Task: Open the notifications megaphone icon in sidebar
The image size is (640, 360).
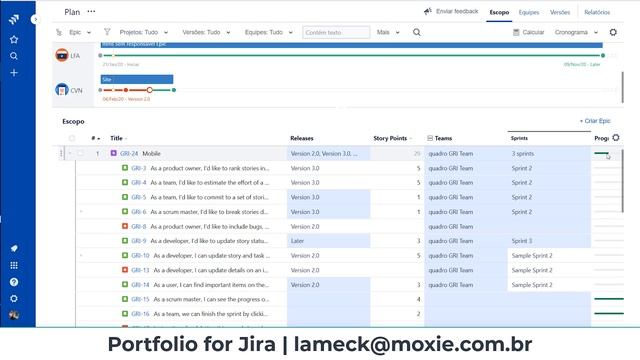Action: (x=14, y=249)
